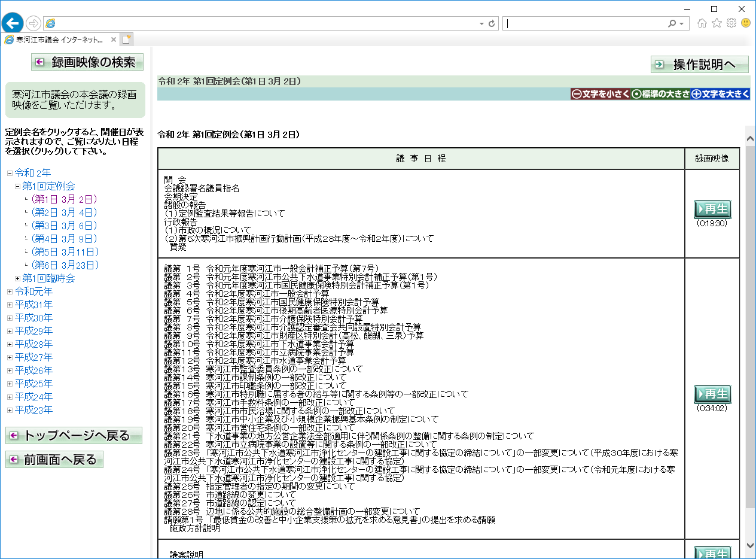
Task: Click the content scrollbar down arrow
Action: click(x=750, y=545)
